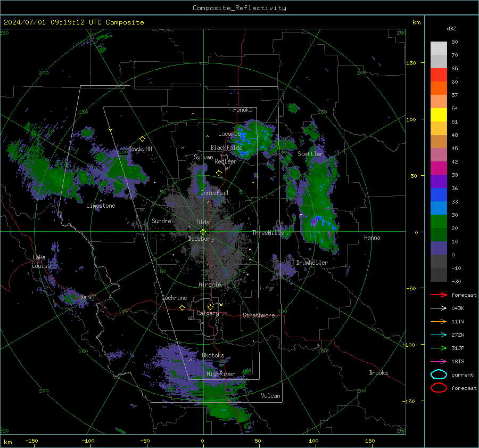Screen dimensions: 479x448
Task: Click the ThreeHills town label
Action: pyautogui.click(x=268, y=233)
